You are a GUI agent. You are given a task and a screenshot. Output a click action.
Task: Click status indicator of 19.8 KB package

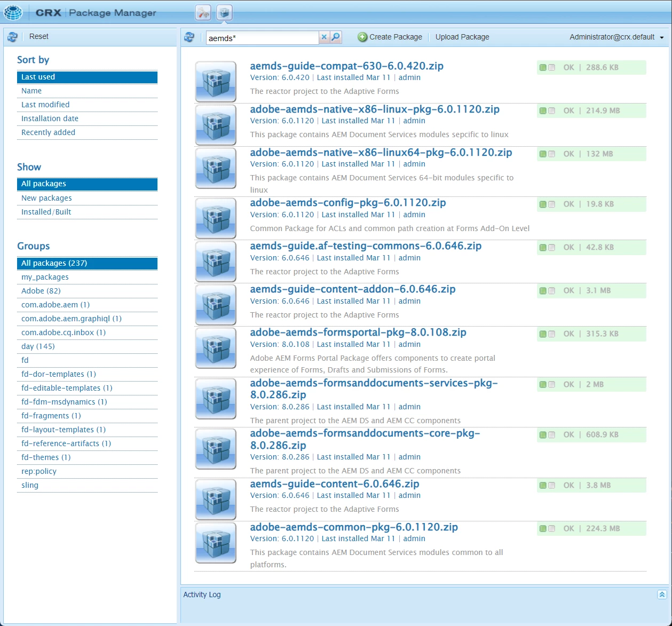[x=548, y=204]
